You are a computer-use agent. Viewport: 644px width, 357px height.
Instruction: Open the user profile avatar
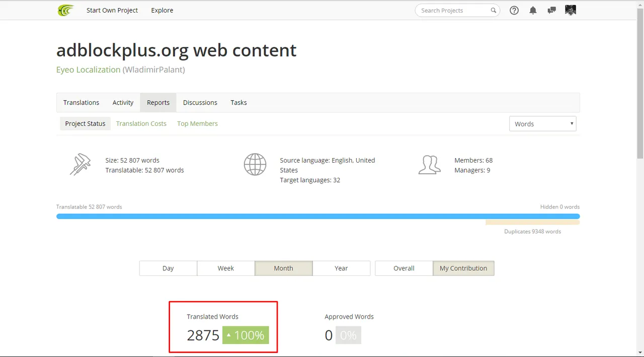coord(571,10)
